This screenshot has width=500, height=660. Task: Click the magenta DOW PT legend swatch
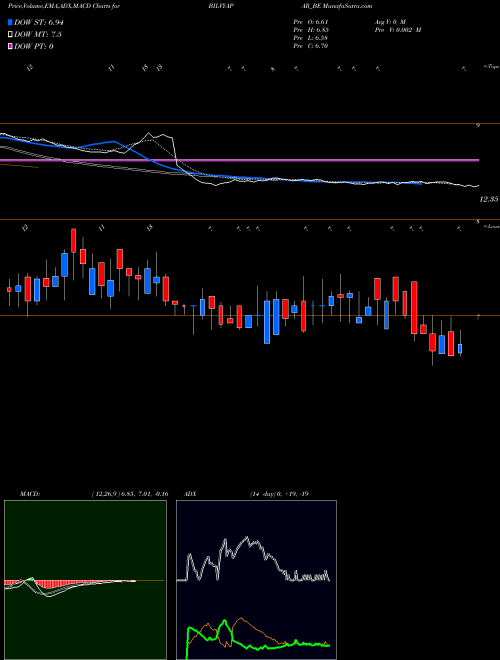11,46
